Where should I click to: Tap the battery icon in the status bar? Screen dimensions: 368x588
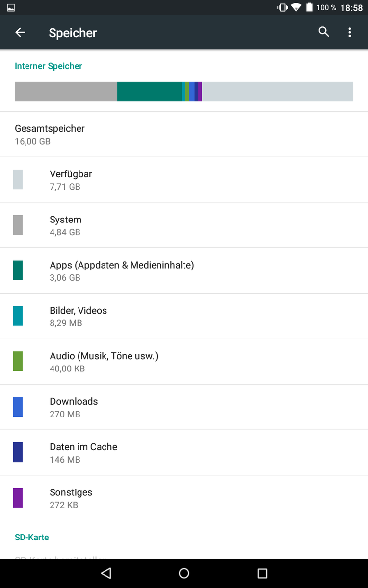point(309,7)
